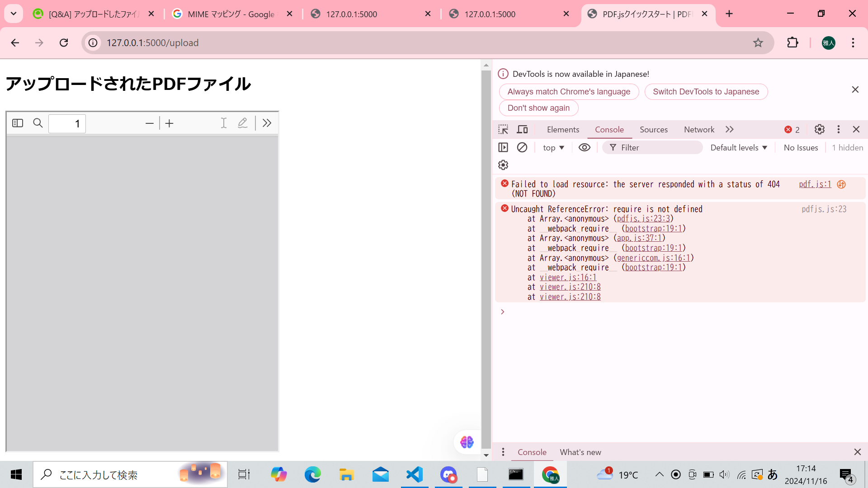The height and width of the screenshot is (488, 868).
Task: Activate the inspect element tool
Action: [x=503, y=129]
